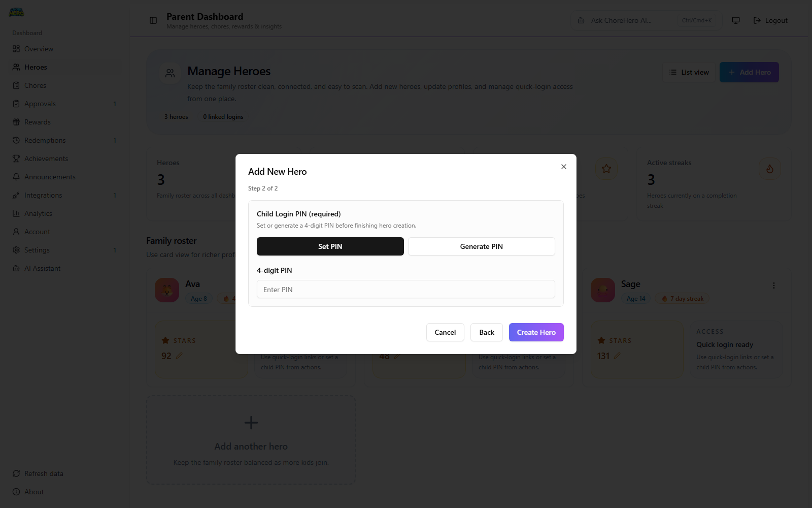Viewport: 812px width, 508px height.
Task: Click the Announcements bell icon
Action: (17, 176)
